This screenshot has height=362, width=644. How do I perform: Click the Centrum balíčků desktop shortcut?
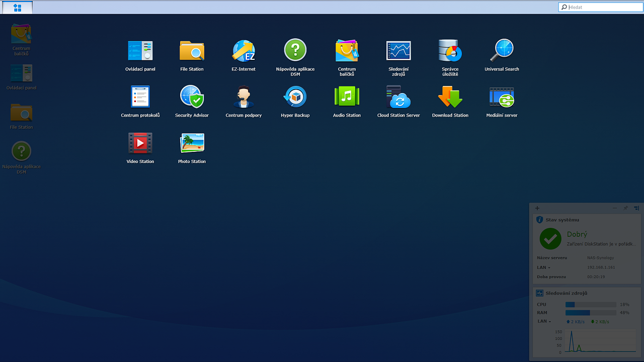pyautogui.click(x=21, y=34)
